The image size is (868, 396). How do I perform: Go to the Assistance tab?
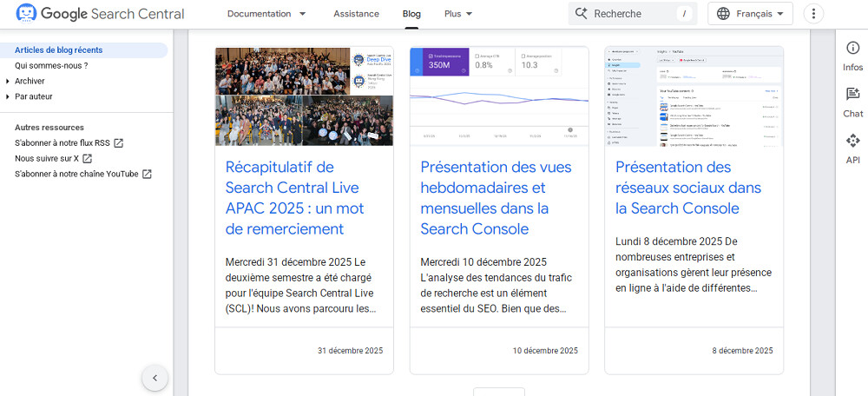click(x=356, y=14)
